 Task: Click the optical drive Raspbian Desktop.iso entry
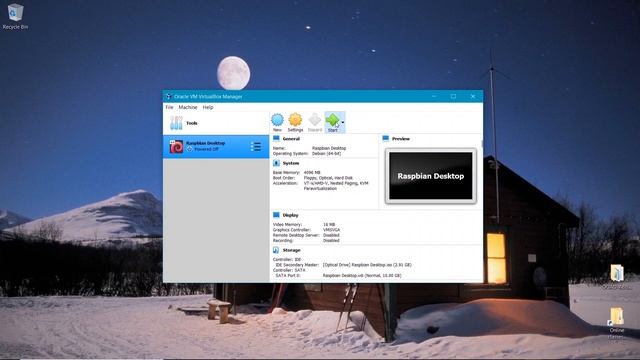pyautogui.click(x=367, y=265)
